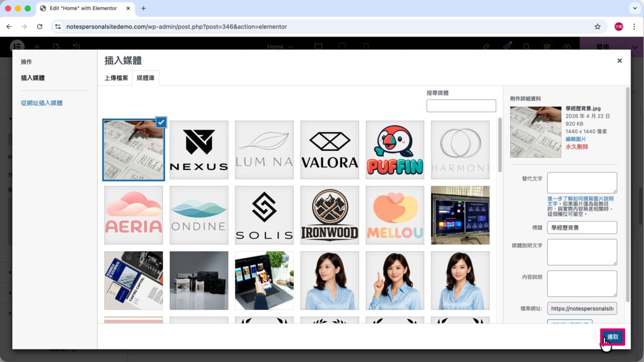This screenshot has width=644, height=362.
Task: Click the 編輯圖片 link
Action: (576, 139)
